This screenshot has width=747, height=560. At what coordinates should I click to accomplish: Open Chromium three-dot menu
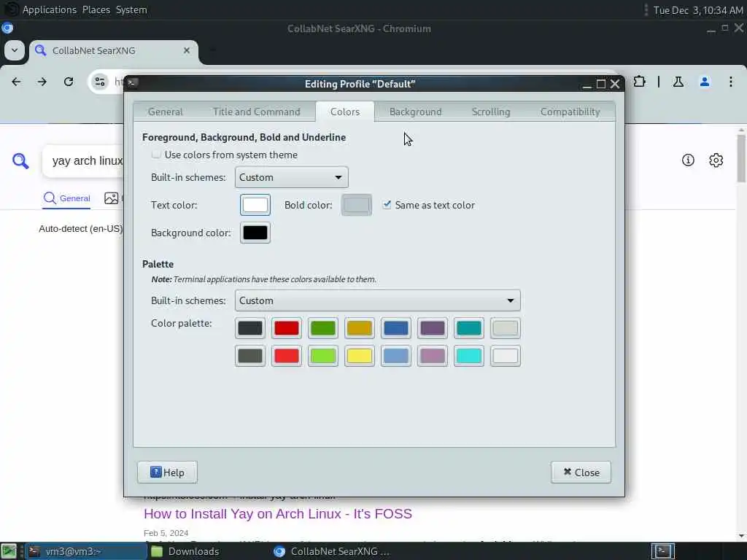731,82
